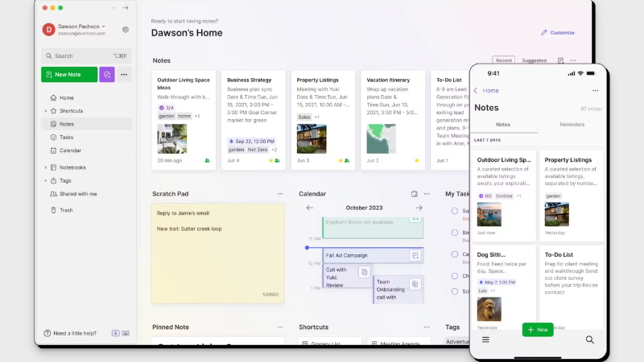Open keyboard shortcuts icon in sidebar footer
The width and height of the screenshot is (644, 362).
126,333
